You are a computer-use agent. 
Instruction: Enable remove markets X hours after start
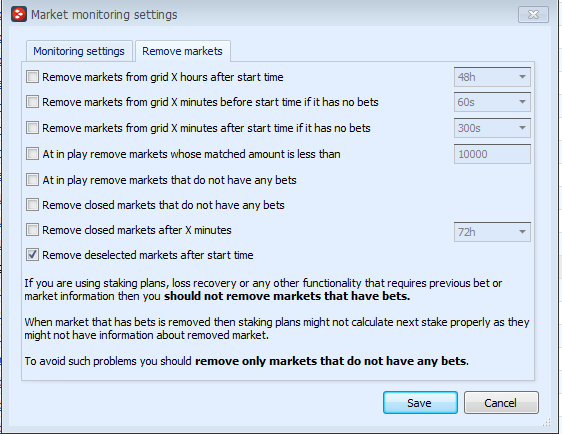32,77
